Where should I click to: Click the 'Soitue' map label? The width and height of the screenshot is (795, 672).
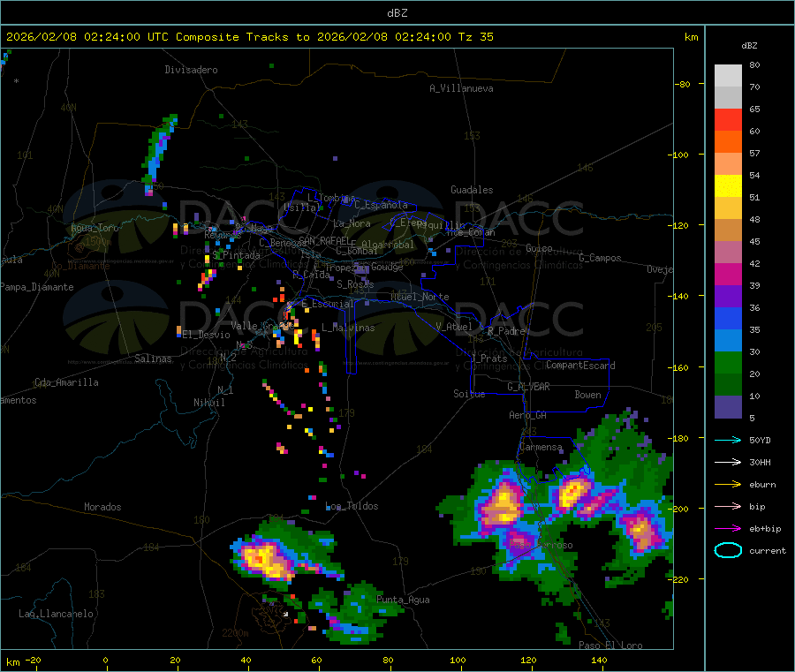469,394
